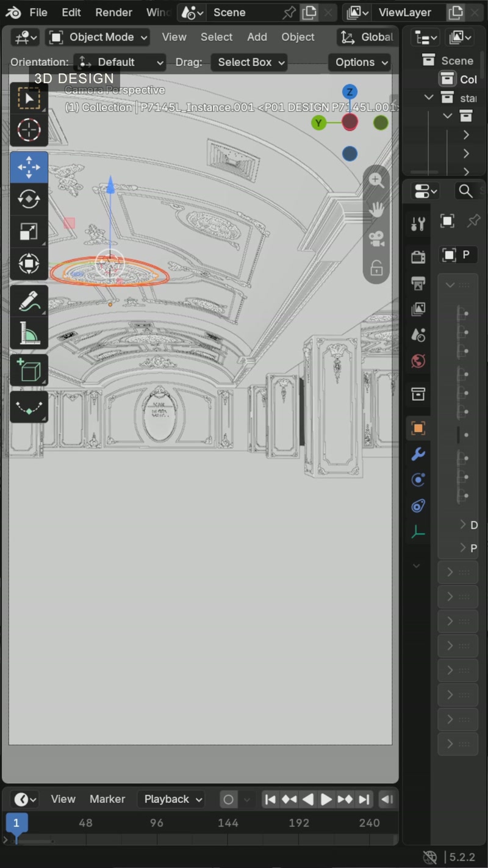This screenshot has height=868, width=488.
Task: Open the Global transform orientation selector
Action: (x=366, y=37)
